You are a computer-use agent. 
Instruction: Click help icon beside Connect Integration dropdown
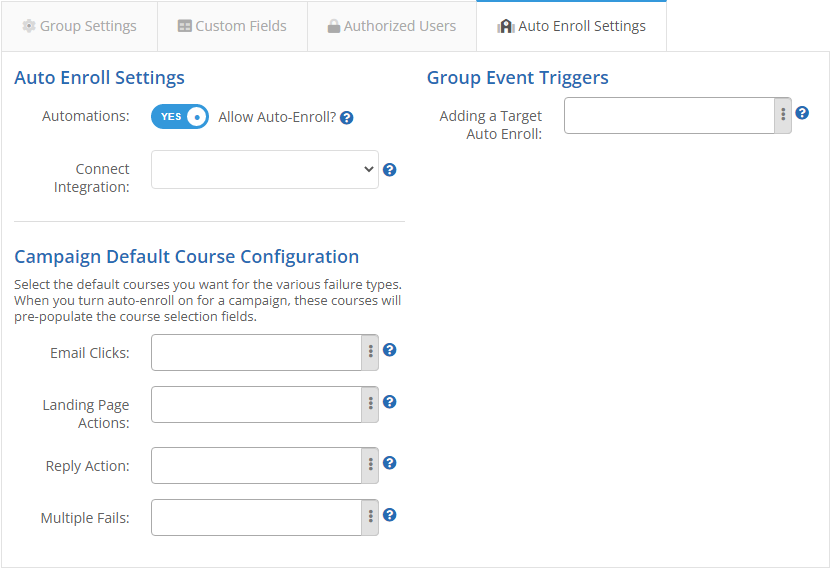(390, 170)
